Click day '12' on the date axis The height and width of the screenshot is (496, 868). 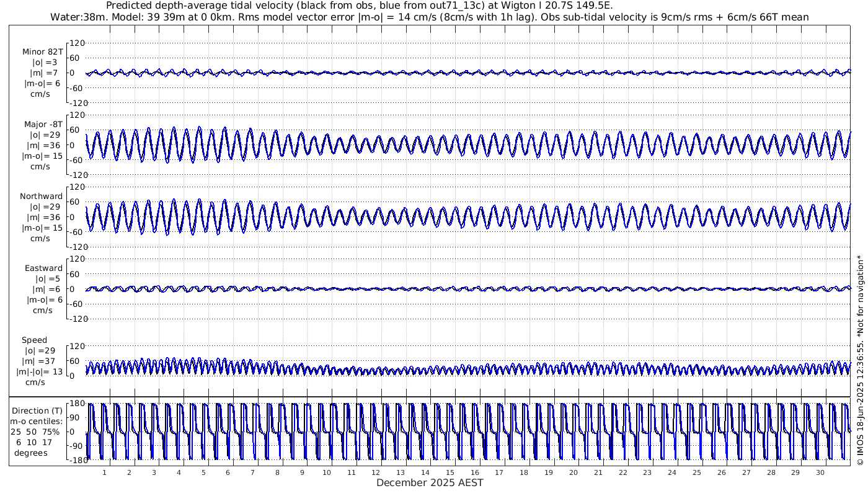(376, 472)
